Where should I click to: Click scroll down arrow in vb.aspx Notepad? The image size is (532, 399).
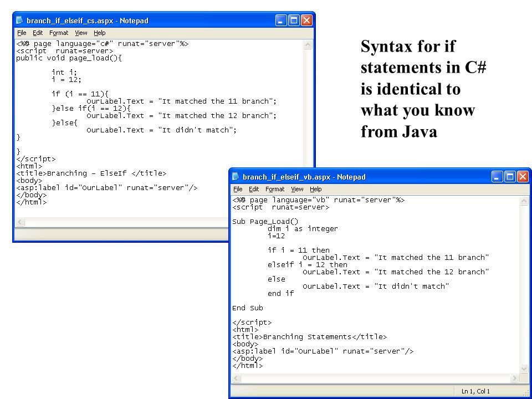[524, 369]
